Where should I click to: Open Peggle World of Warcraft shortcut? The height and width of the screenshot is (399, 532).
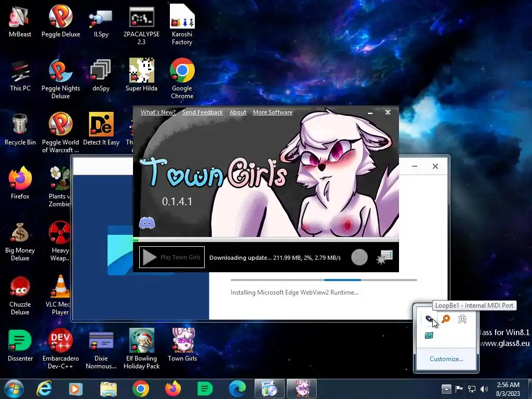61,133
